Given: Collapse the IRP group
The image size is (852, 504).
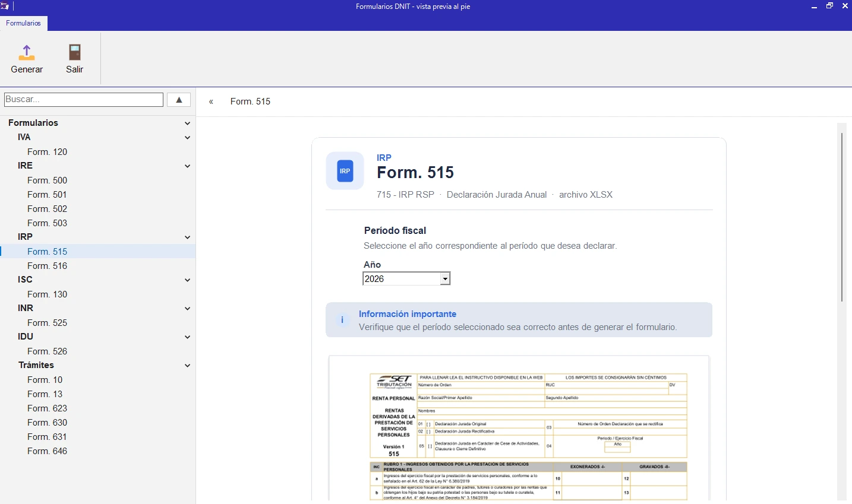Looking at the screenshot, I should (187, 237).
